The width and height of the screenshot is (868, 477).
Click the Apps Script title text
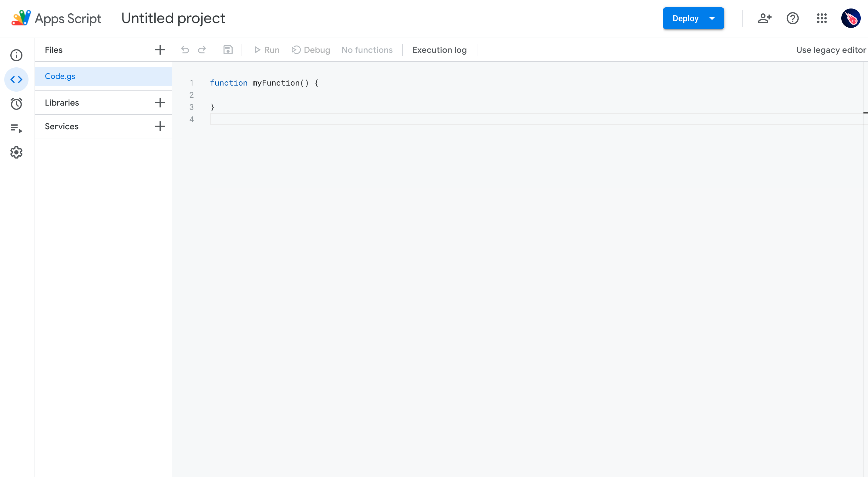click(68, 19)
